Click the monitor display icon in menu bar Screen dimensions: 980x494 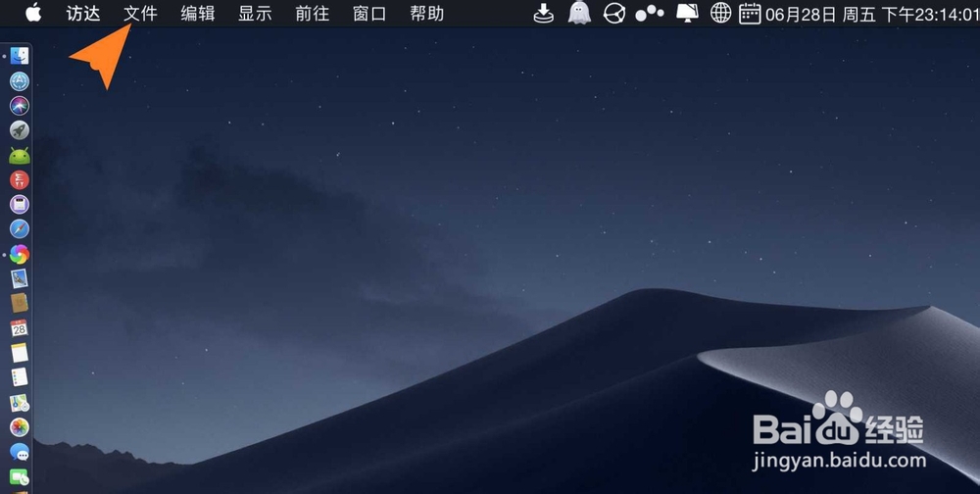[688, 13]
